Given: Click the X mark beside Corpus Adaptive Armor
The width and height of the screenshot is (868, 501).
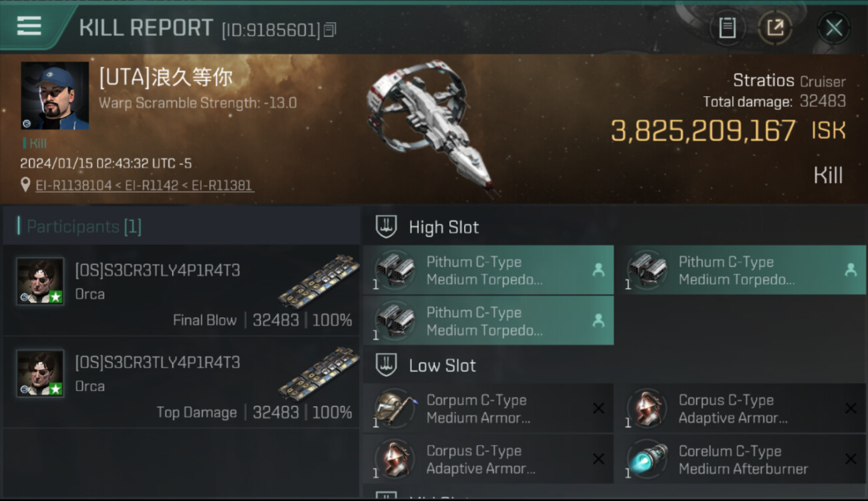Looking at the screenshot, I should coord(851,408).
